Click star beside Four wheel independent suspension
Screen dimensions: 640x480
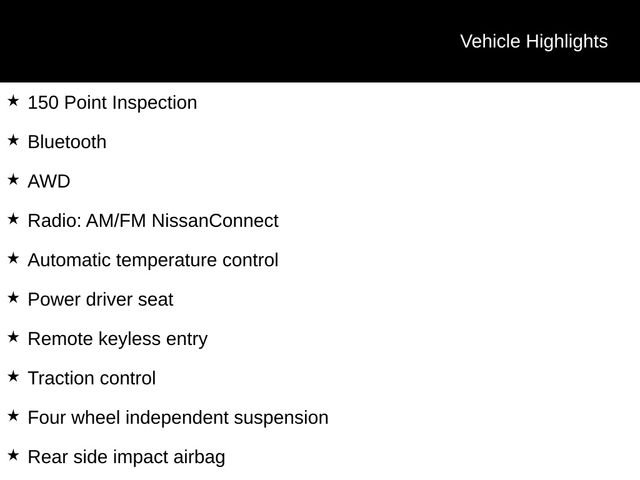click(13, 416)
